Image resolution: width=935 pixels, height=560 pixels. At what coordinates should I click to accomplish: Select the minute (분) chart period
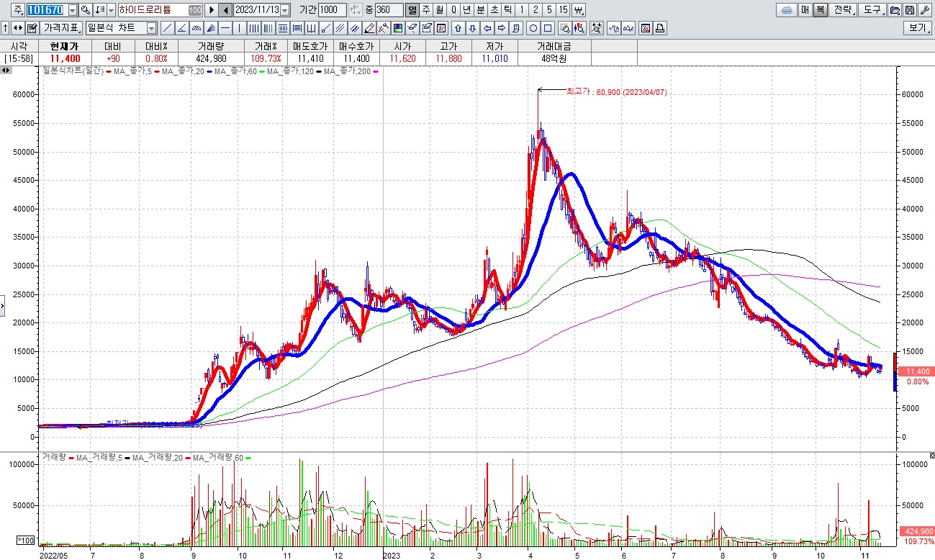coord(481,10)
